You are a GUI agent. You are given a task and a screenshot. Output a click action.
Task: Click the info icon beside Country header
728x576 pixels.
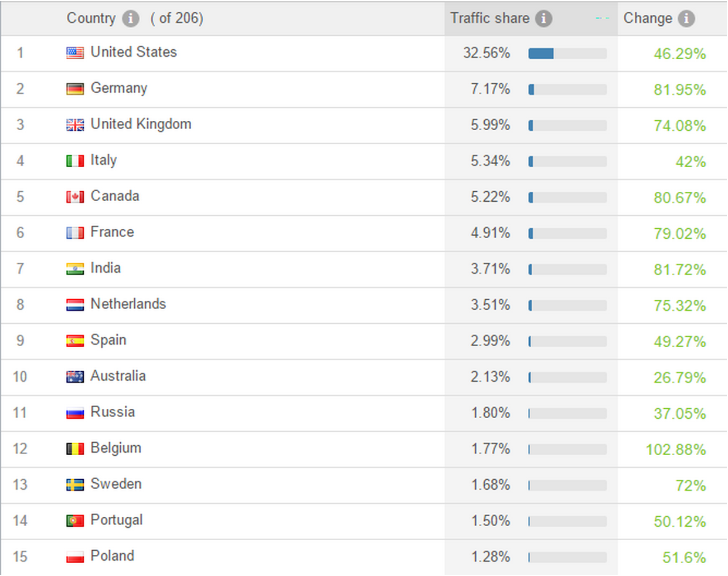[x=131, y=19]
